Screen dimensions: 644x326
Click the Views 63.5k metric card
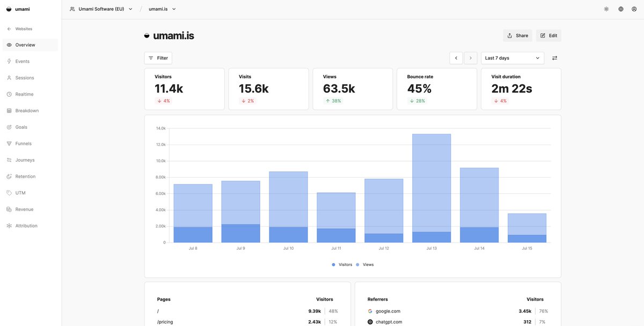(x=353, y=89)
